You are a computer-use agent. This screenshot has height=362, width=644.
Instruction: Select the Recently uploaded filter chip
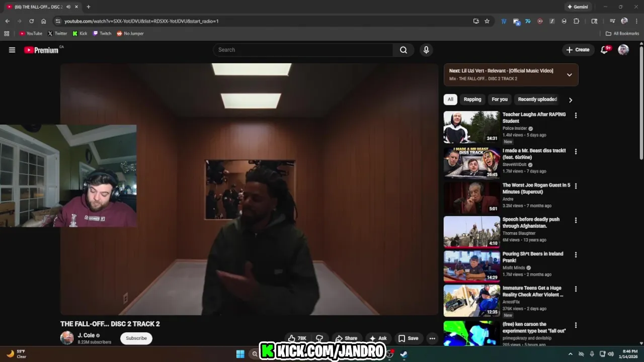click(537, 100)
